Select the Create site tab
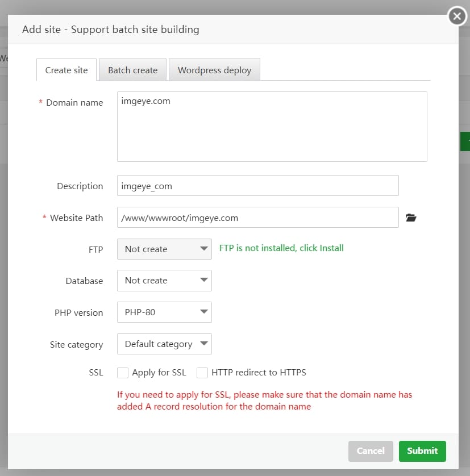470x476 pixels. [x=66, y=70]
